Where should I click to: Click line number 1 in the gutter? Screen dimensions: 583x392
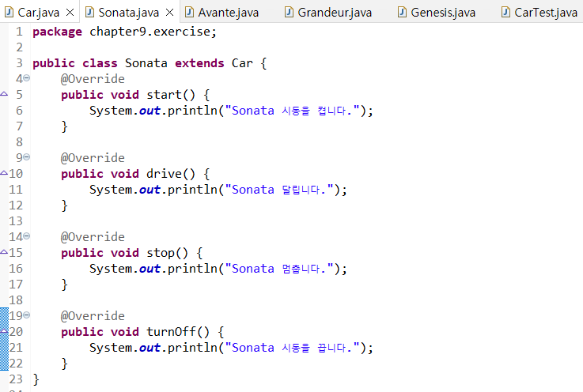[18, 32]
